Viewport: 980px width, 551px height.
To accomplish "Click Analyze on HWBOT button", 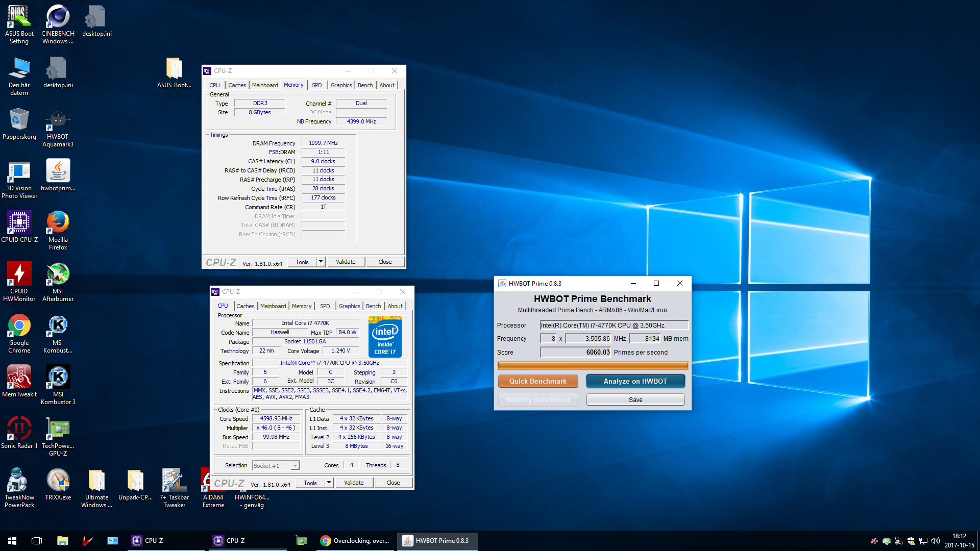I will coord(635,381).
